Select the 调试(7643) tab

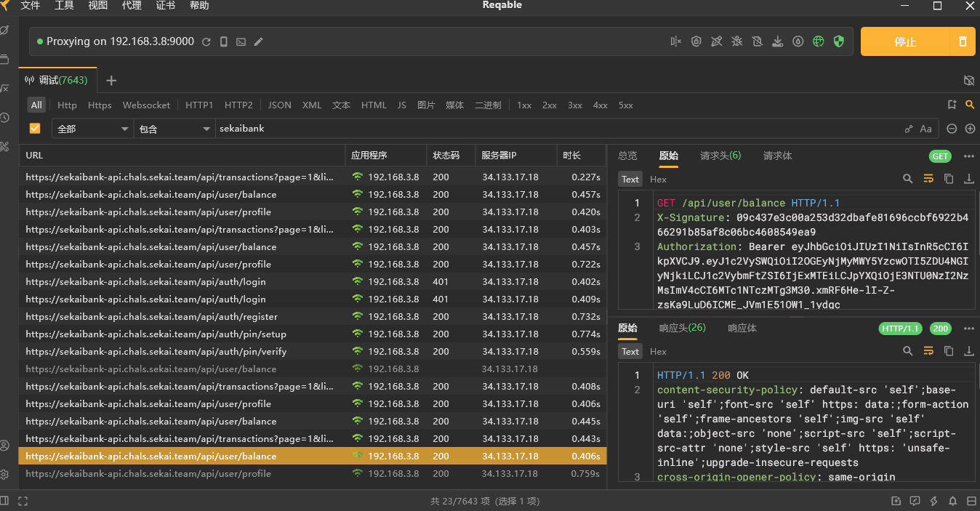pos(57,81)
